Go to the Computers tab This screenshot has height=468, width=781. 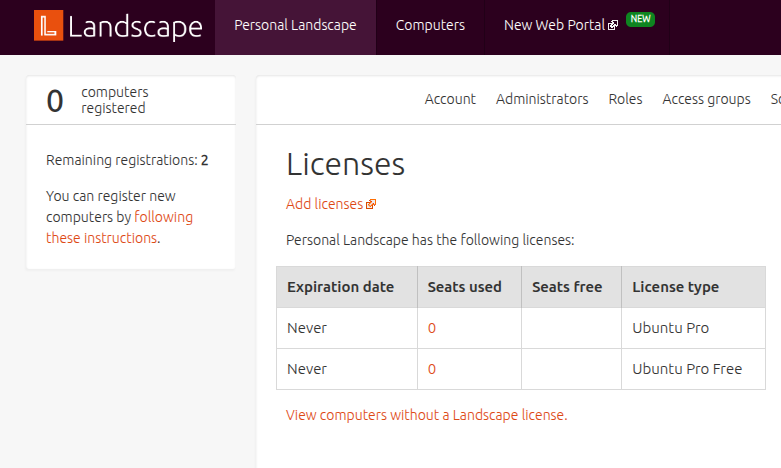click(x=430, y=25)
